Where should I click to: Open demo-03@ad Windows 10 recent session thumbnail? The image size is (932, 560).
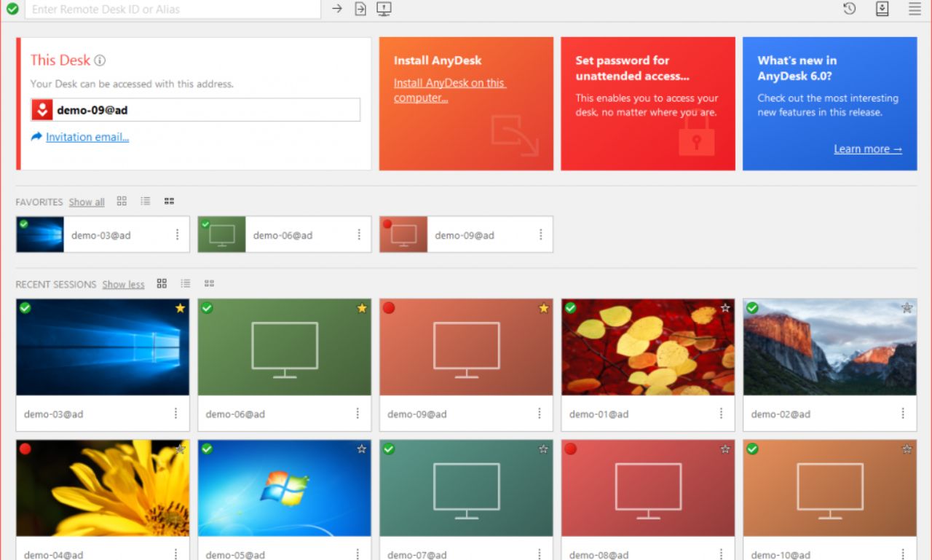[x=103, y=347]
